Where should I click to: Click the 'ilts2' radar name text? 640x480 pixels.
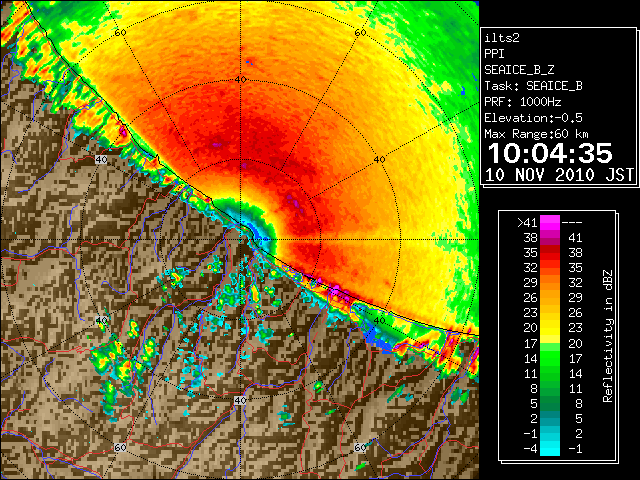pos(502,38)
